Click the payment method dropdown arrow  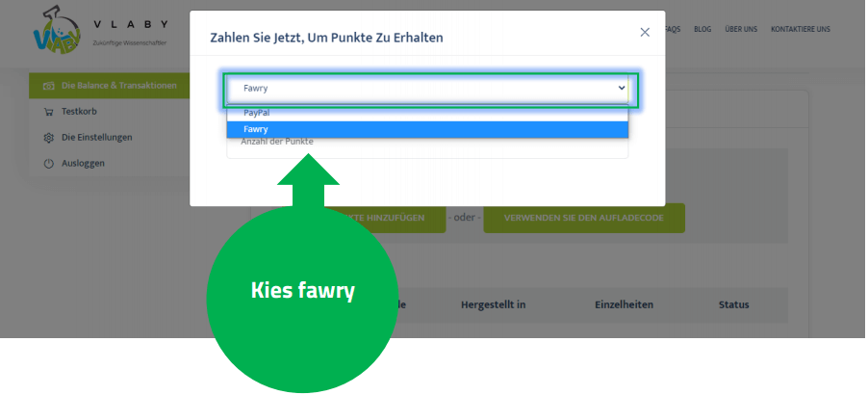coord(621,88)
